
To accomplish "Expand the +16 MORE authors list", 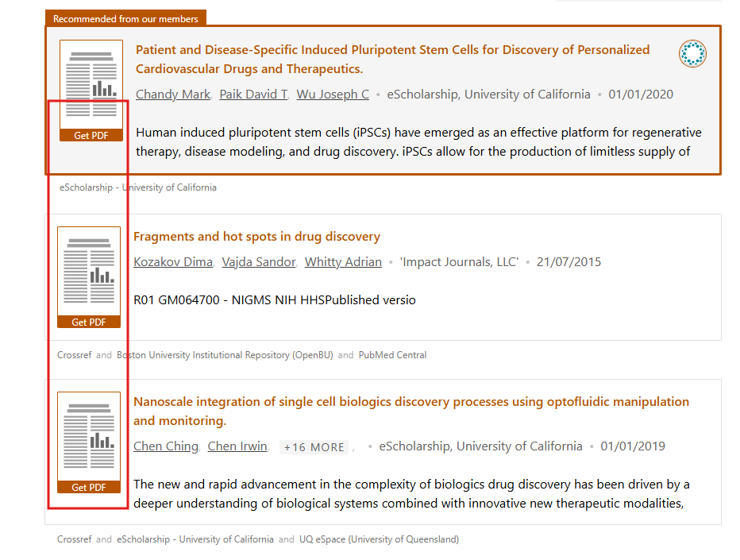I will click(314, 447).
